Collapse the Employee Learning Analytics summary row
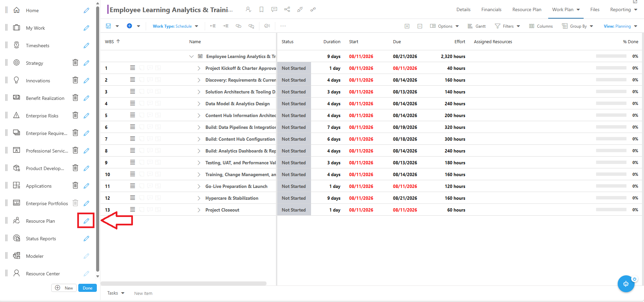The width and height of the screenshot is (644, 302). 191,56
